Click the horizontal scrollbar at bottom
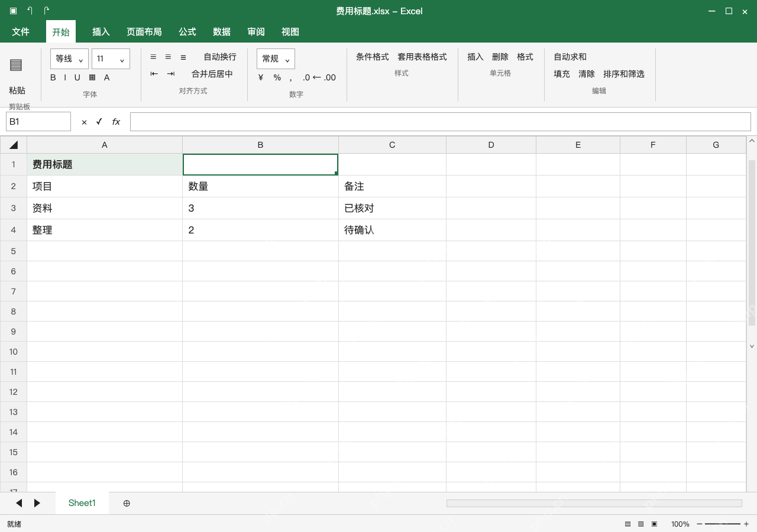 pos(594,503)
